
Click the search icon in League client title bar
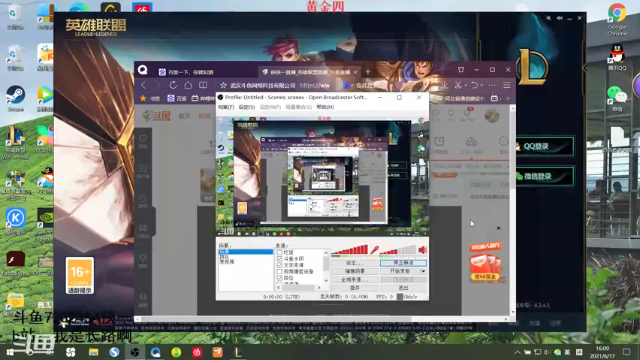(549, 18)
